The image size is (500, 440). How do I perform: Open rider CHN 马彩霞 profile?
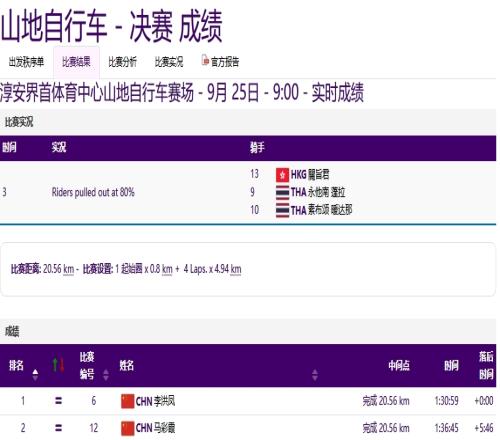155,428
